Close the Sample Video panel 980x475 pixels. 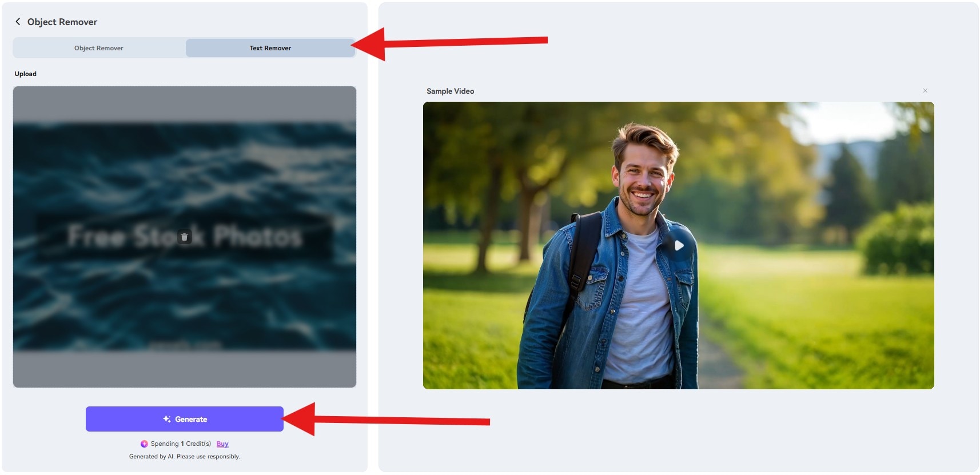point(925,91)
